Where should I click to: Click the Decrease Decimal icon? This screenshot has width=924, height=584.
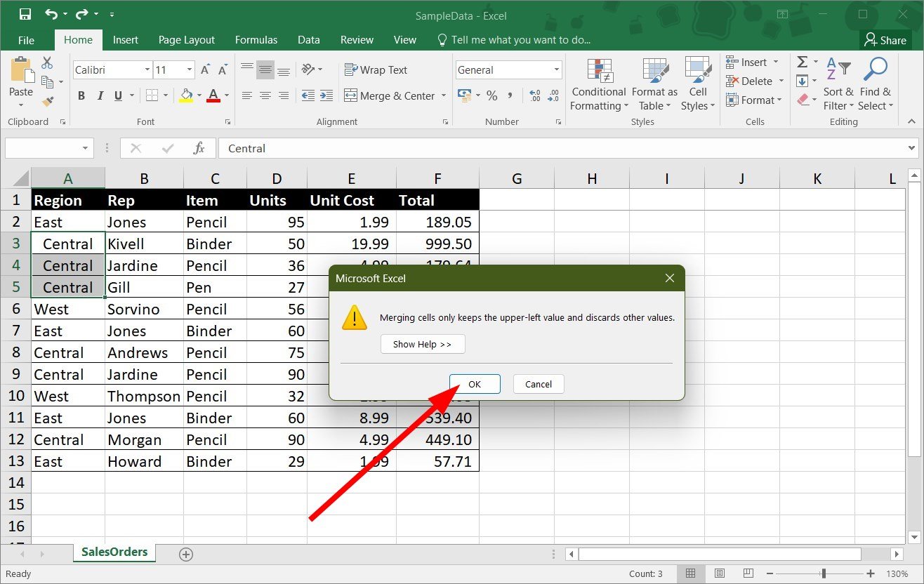(554, 95)
